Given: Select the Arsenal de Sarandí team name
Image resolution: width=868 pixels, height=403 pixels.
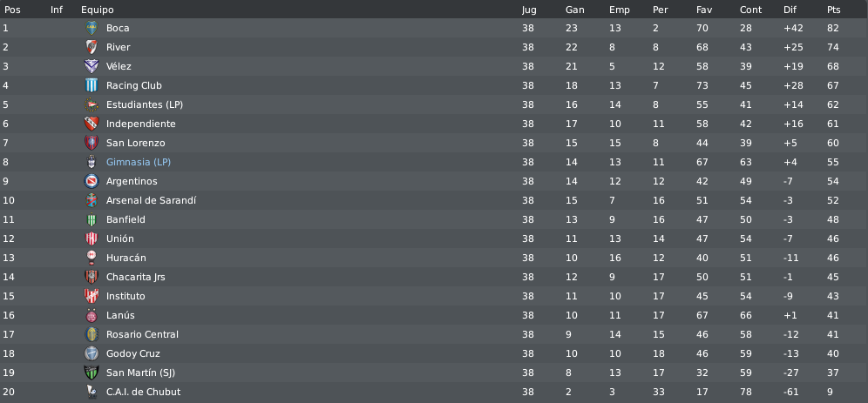Looking at the screenshot, I should click(x=151, y=200).
